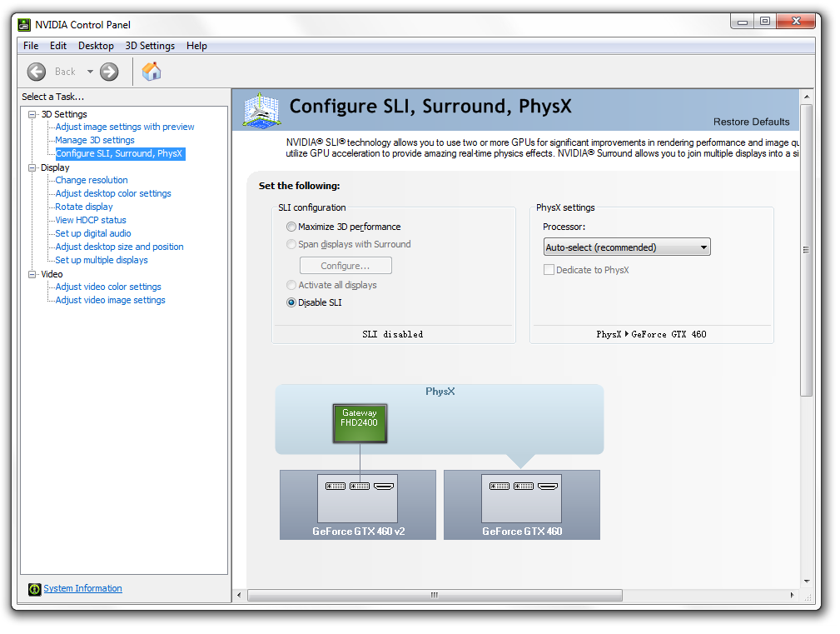Click the horizontal scrollbar left arrow
This screenshot has width=840, height=634.
coord(239,596)
